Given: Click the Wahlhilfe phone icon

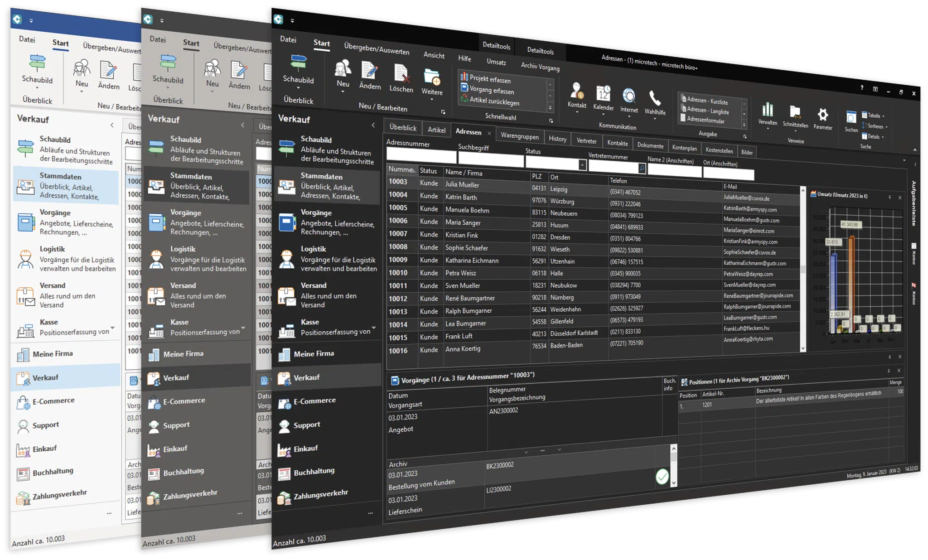Looking at the screenshot, I should click(654, 98).
